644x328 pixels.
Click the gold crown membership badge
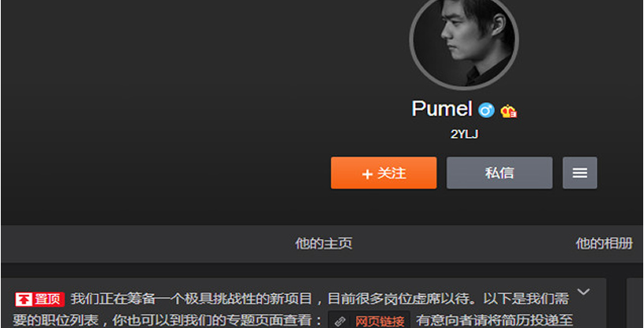508,111
